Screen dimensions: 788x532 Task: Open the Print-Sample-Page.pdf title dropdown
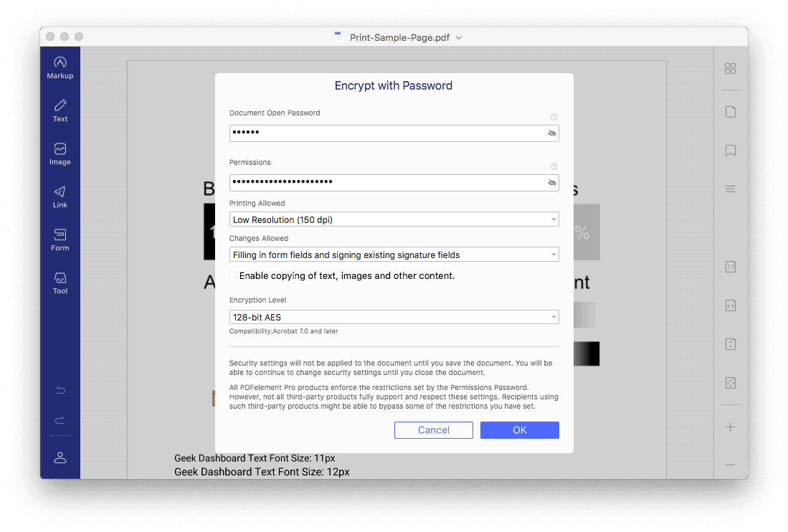coord(459,37)
